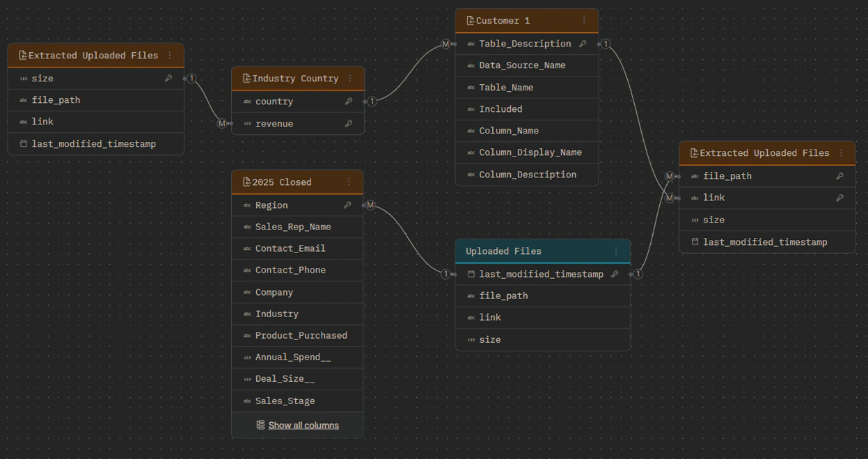868x459 pixels.
Task: Click the 1 connector right of Table_Description
Action: coord(606,44)
